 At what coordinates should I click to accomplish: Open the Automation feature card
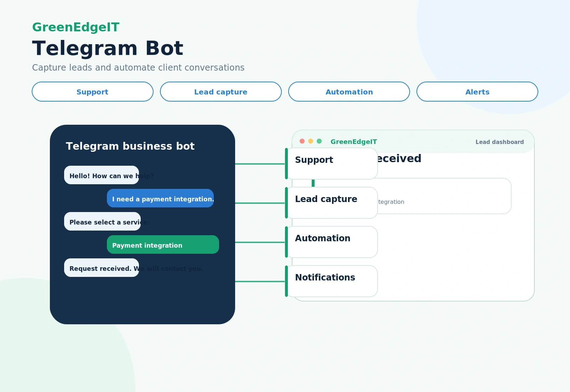(331, 242)
